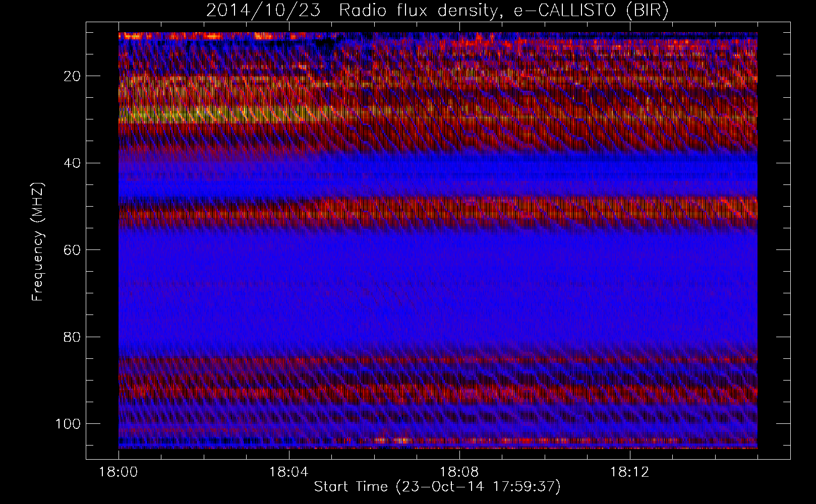Click the 60 MHz frequency tick label
This screenshot has width=816, height=504.
point(73,249)
